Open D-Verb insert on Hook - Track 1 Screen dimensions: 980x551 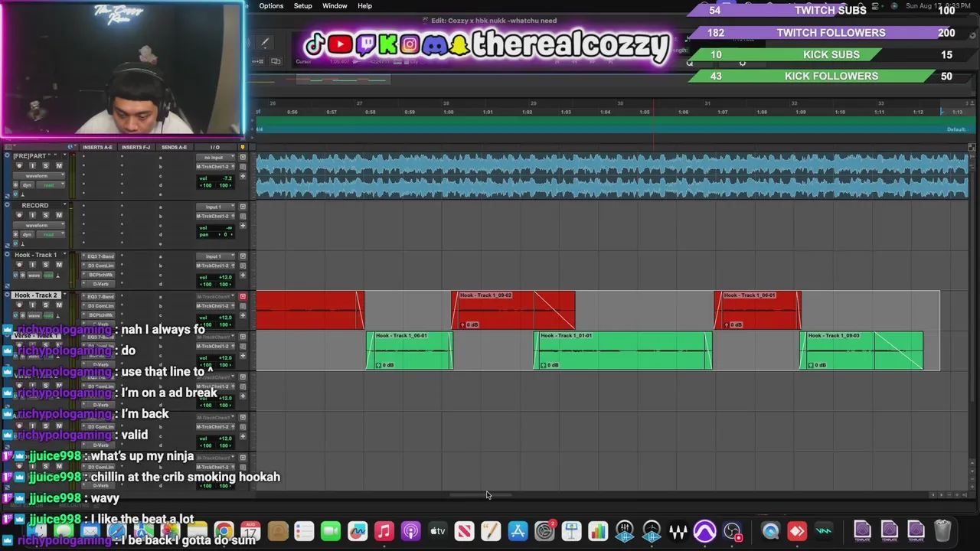tap(98, 284)
